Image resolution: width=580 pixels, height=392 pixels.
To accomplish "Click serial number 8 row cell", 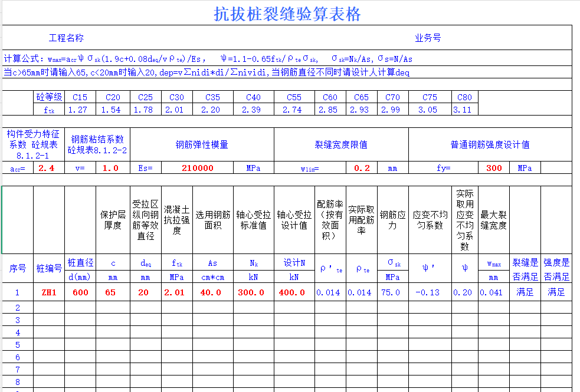I will tap(18, 381).
